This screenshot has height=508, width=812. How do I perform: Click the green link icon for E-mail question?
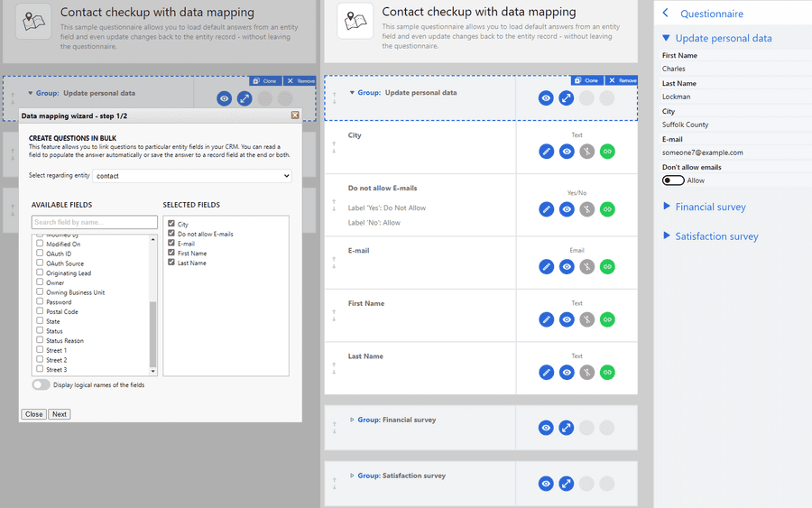pos(607,267)
